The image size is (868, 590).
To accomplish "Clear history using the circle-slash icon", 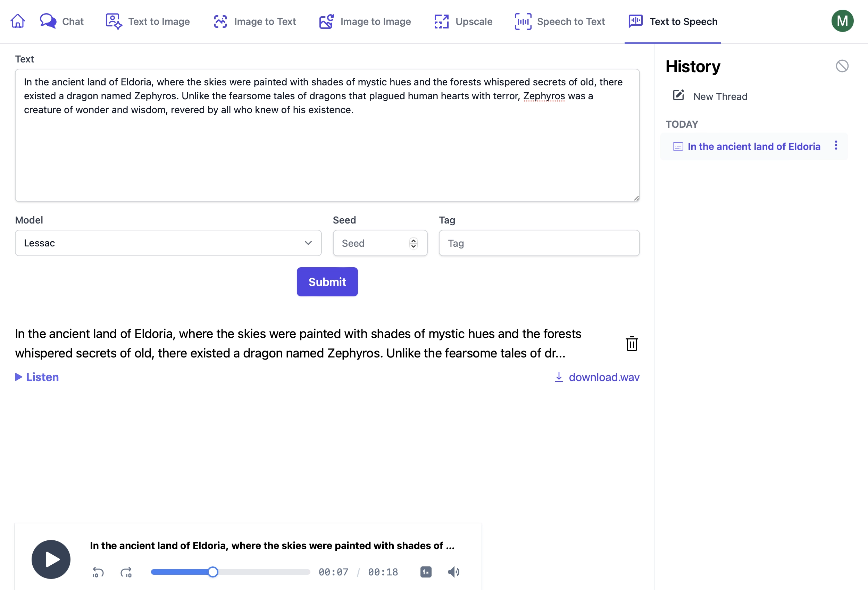I will 842,66.
